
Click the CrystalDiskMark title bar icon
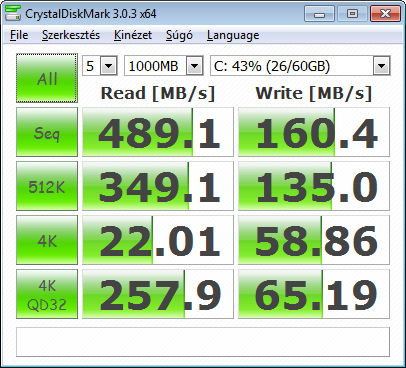click(x=13, y=13)
